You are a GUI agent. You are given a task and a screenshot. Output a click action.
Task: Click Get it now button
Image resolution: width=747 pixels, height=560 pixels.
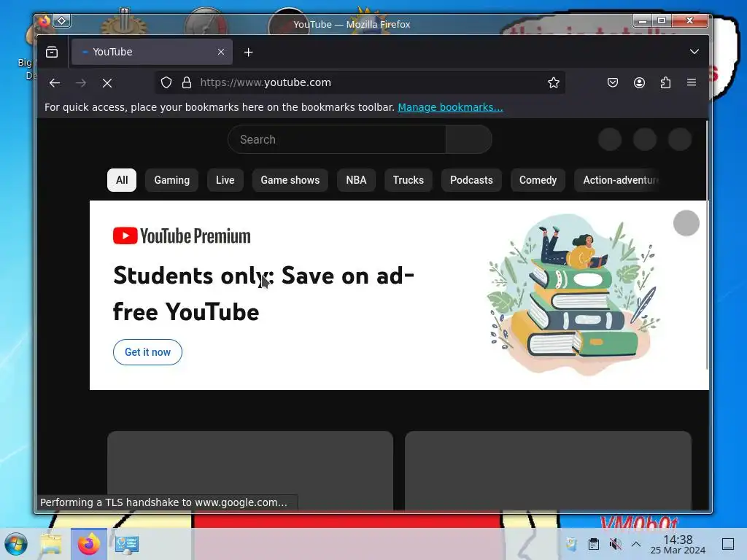pyautogui.click(x=147, y=352)
